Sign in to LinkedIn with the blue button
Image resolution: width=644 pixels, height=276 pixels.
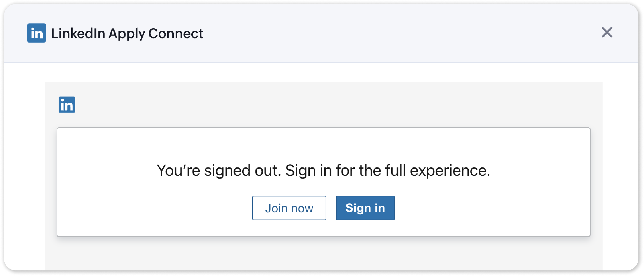click(x=365, y=208)
